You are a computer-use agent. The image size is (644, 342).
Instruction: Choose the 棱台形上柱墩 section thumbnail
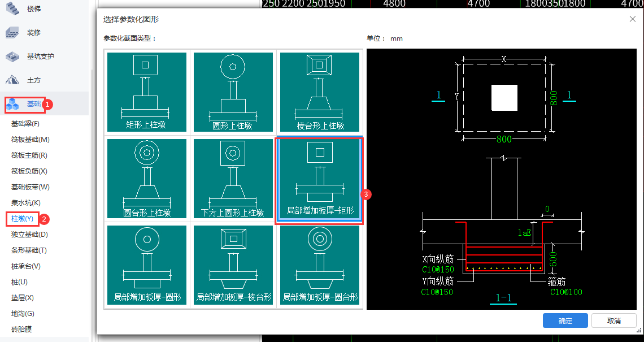pos(320,92)
